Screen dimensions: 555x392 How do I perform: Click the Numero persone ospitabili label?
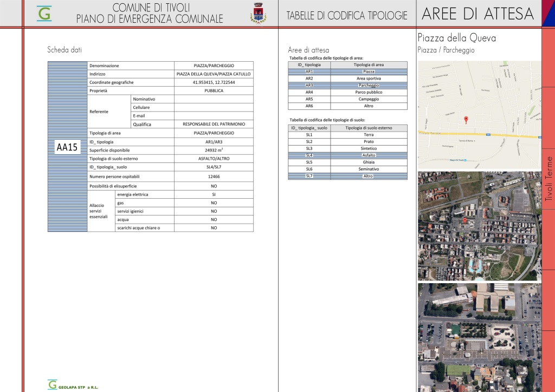coord(114,177)
